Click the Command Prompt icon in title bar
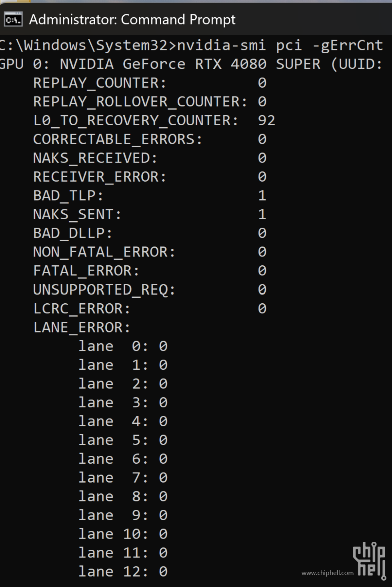Screen dimensions: 392x587 (x=13, y=20)
